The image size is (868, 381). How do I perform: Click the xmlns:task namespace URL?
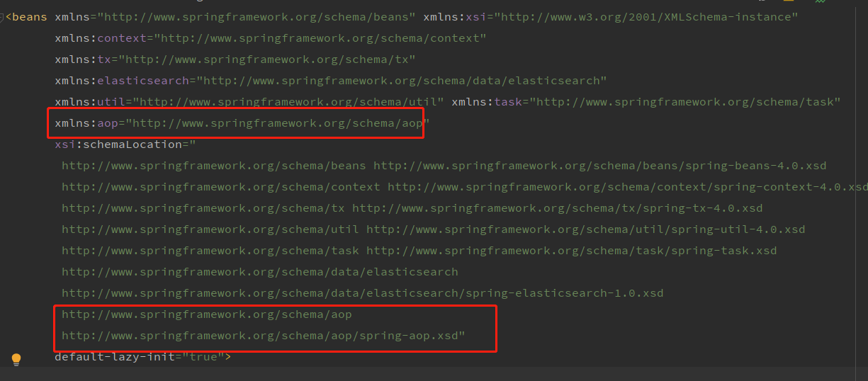coord(685,102)
